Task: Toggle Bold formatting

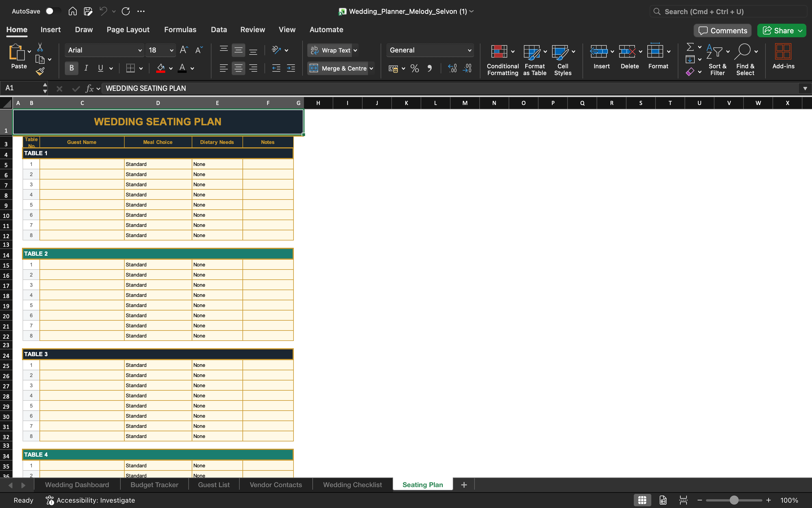Action: tap(71, 68)
